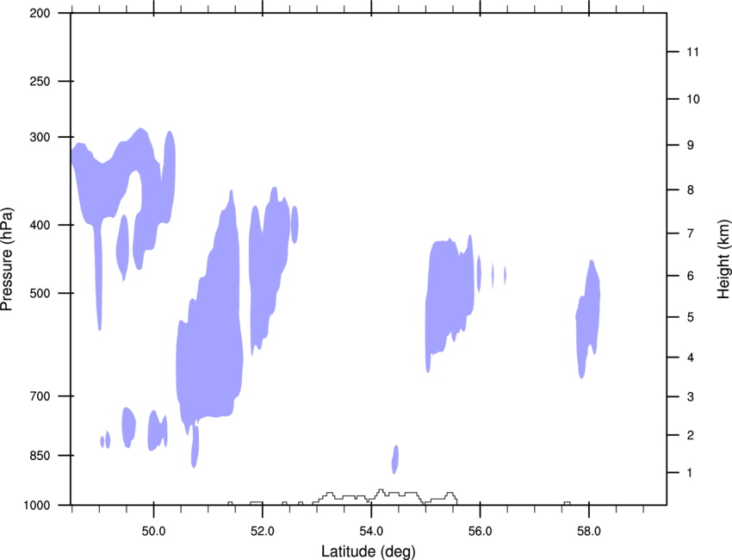732x560 pixels.
Task: Click the 56.0 latitude tick label
Action: click(480, 532)
